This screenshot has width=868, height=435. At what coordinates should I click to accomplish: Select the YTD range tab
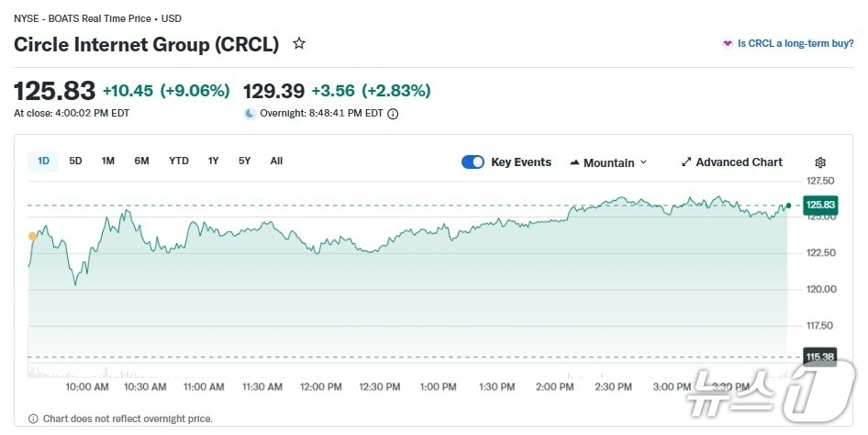coord(179,162)
